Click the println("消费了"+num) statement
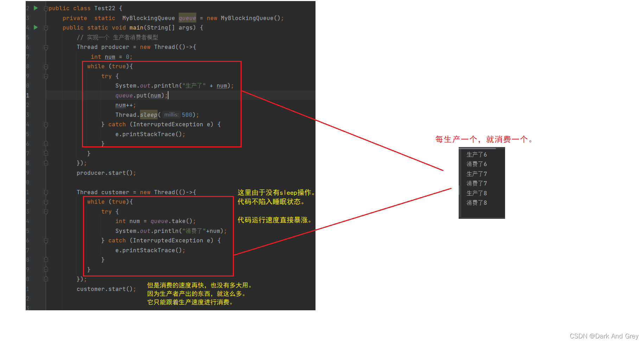 pos(171,231)
